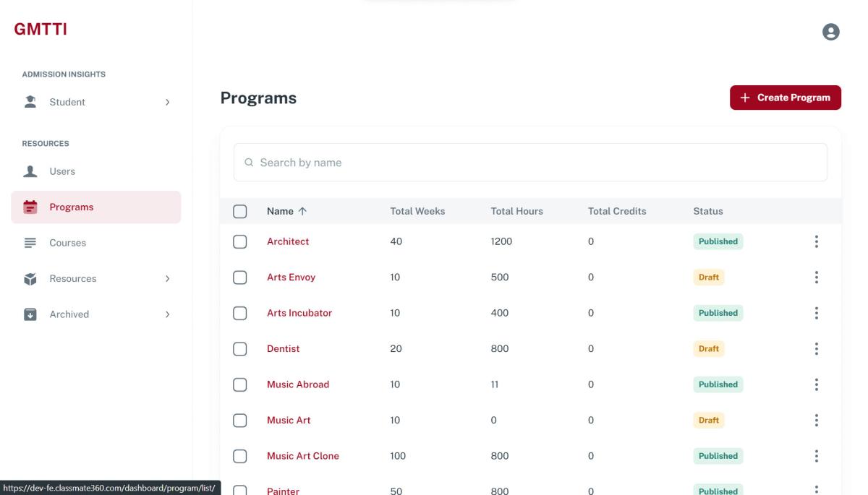868x495 pixels.
Task: Open more options for Music Abroad row
Action: (816, 384)
